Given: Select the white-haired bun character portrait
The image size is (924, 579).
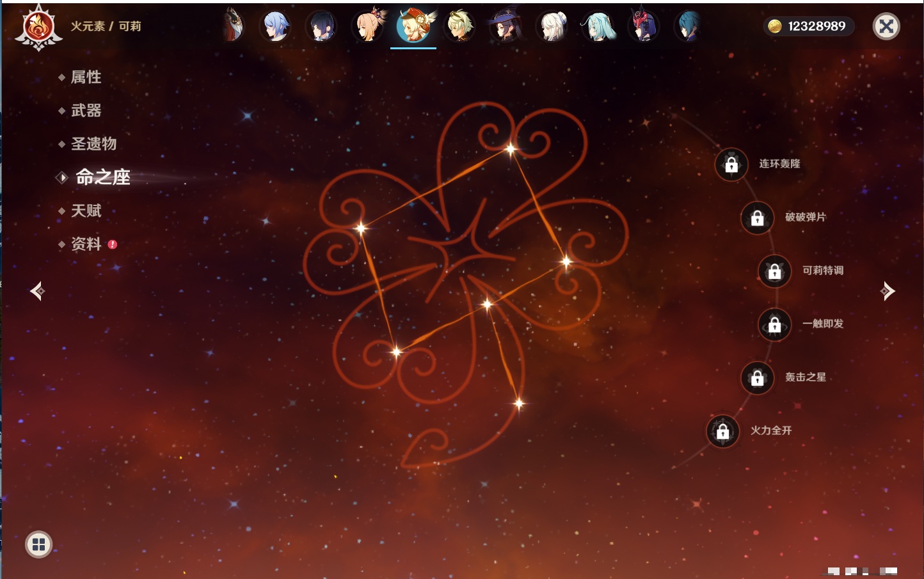Looking at the screenshot, I should pyautogui.click(x=552, y=26).
